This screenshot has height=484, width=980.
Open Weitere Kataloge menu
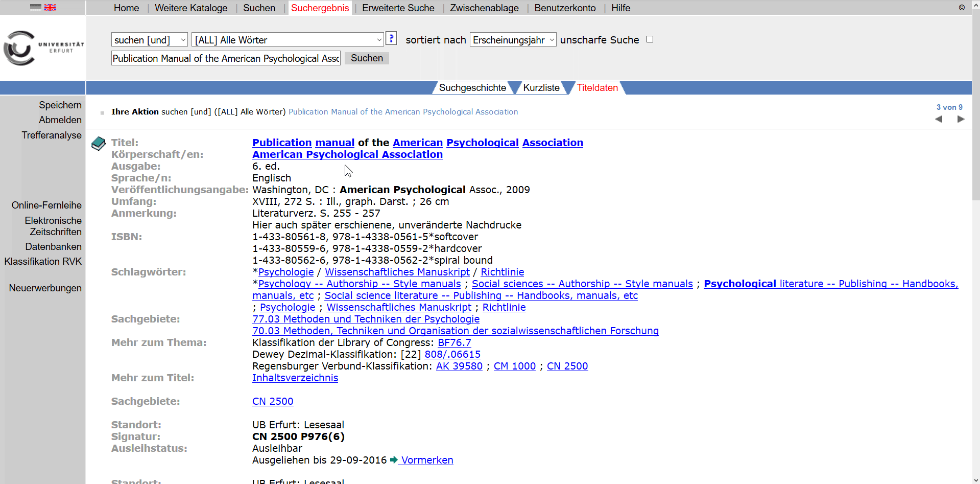click(x=191, y=8)
